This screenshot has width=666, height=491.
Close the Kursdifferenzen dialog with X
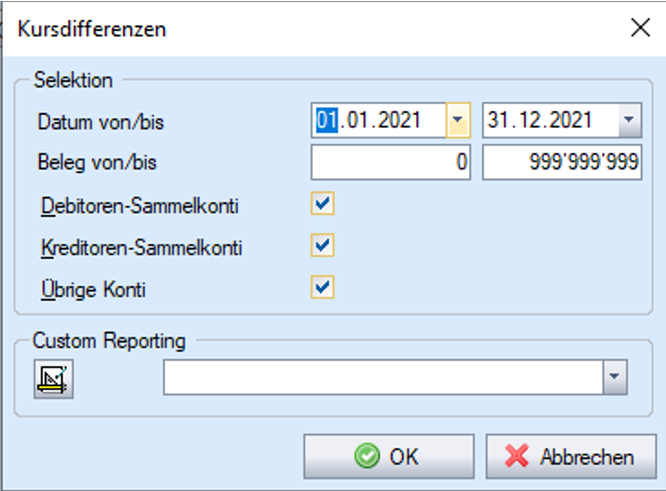pos(640,27)
